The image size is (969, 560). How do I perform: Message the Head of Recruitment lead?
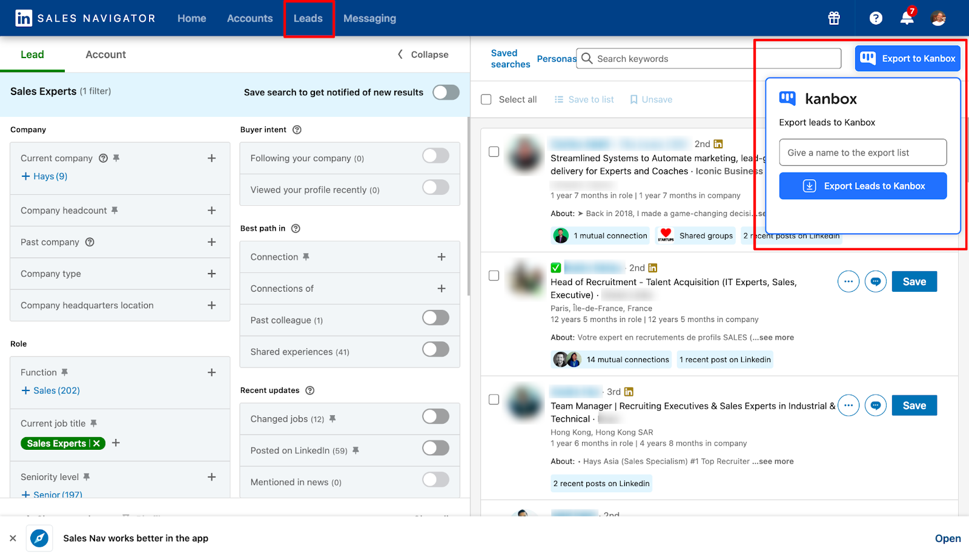point(876,282)
